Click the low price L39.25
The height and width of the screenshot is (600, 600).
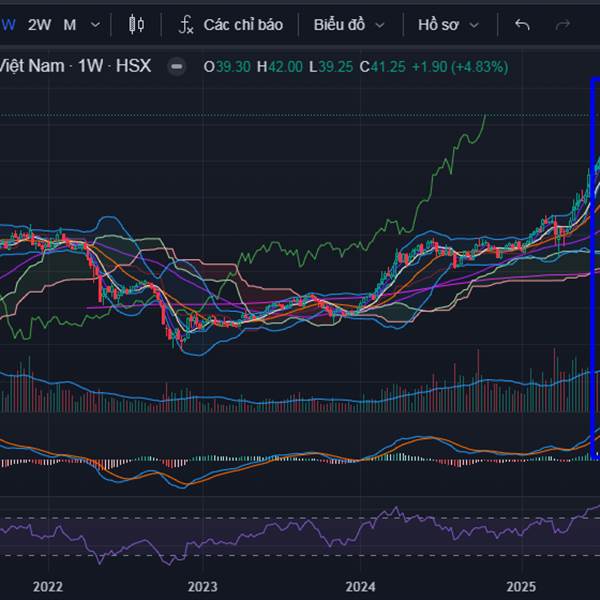[331, 67]
